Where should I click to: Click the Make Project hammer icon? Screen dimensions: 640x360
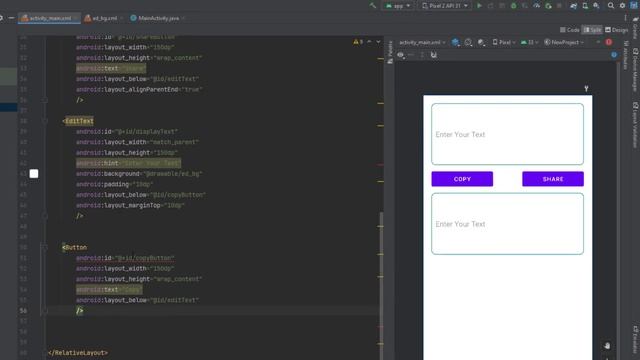[x=373, y=6]
